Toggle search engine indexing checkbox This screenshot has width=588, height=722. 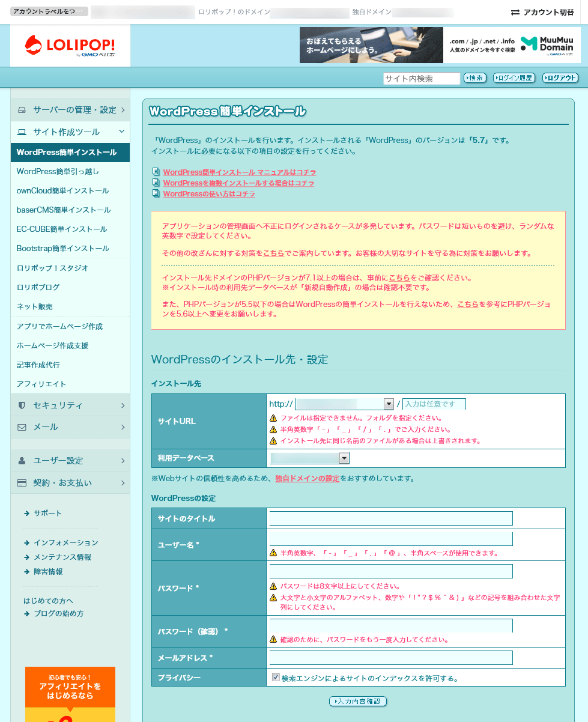[276, 678]
